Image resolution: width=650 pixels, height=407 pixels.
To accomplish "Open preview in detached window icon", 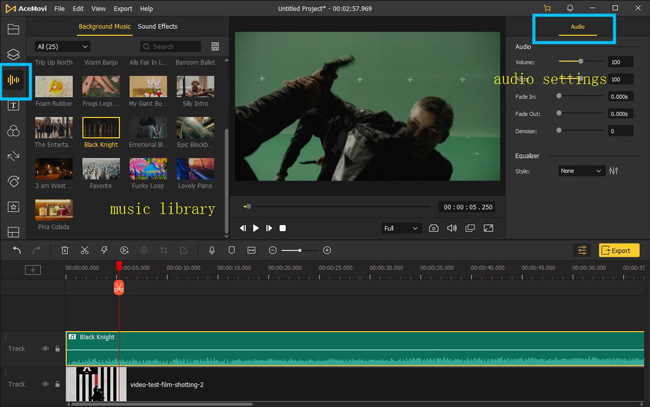I will click(470, 228).
